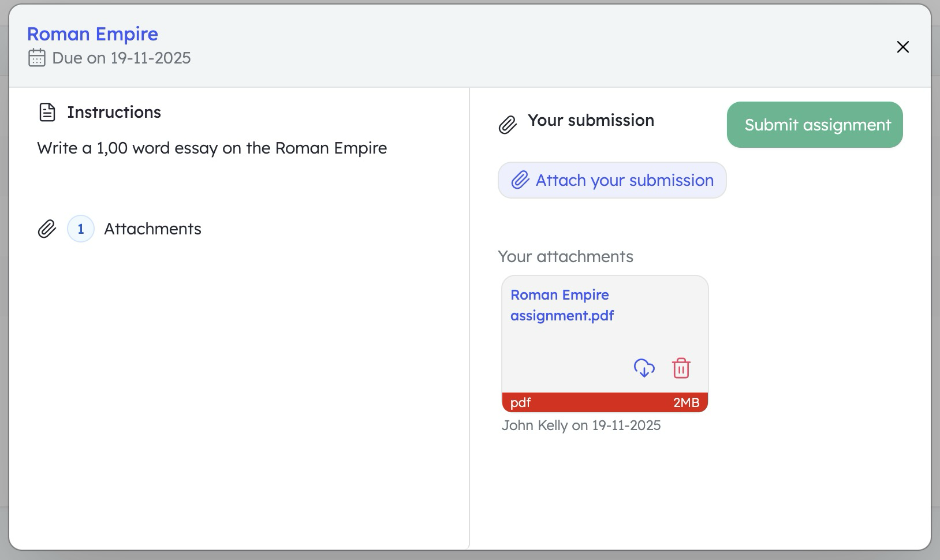Image resolution: width=940 pixels, height=560 pixels.
Task: Click the red pdf format badge
Action: point(521,402)
